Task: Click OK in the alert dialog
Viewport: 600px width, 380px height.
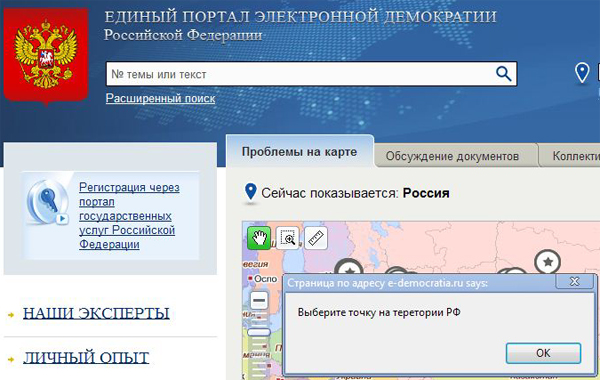Action: click(x=543, y=353)
